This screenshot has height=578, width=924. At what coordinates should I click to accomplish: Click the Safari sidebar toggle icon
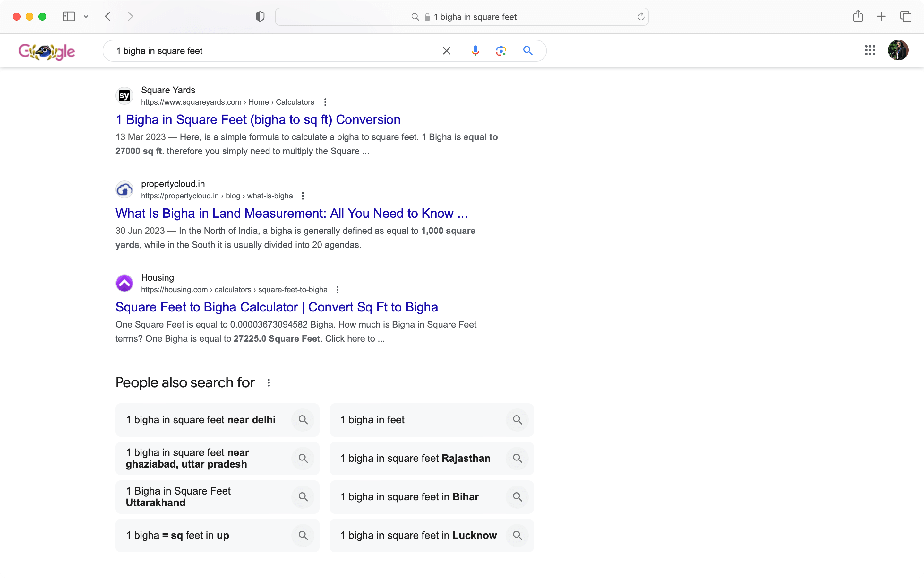69,16
